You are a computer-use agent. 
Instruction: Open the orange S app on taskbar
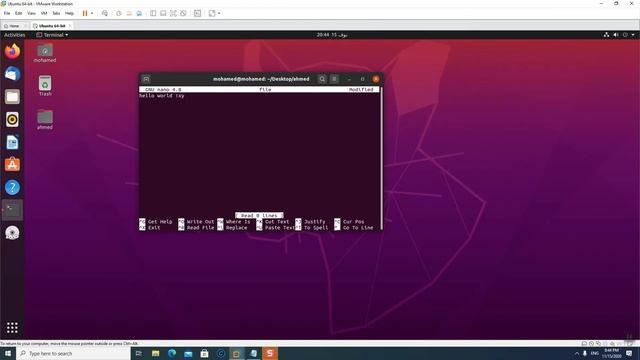coord(270,353)
